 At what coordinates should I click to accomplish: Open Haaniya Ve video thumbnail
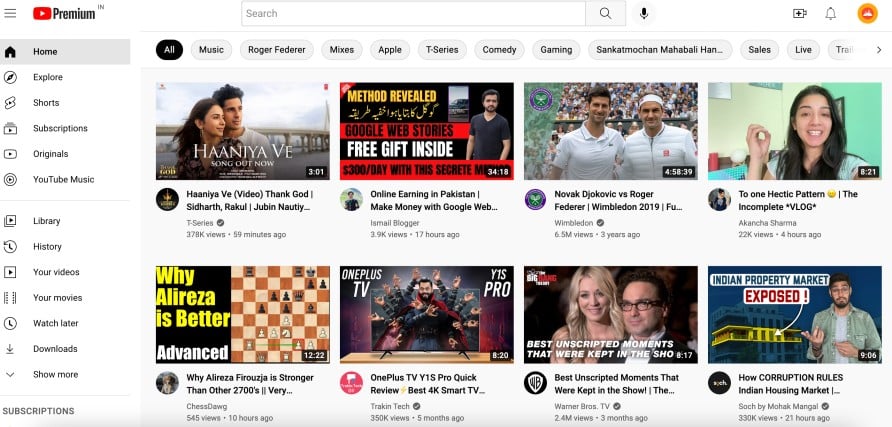[243, 131]
